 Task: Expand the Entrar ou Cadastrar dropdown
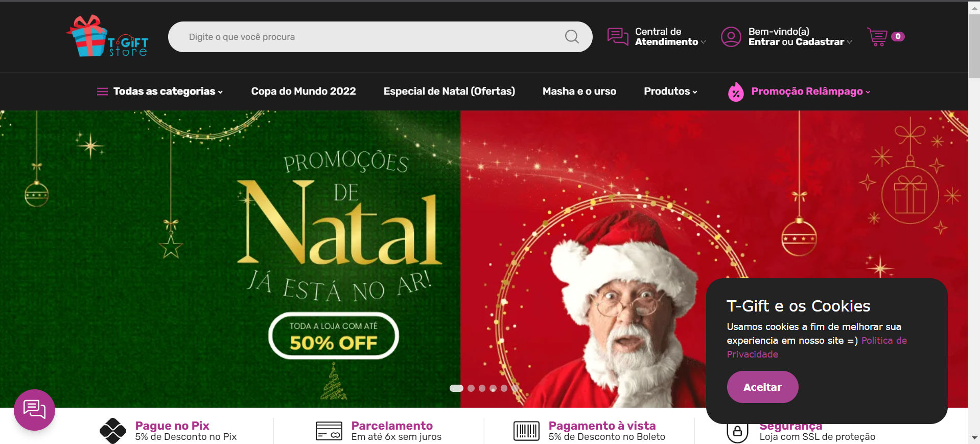tap(800, 42)
